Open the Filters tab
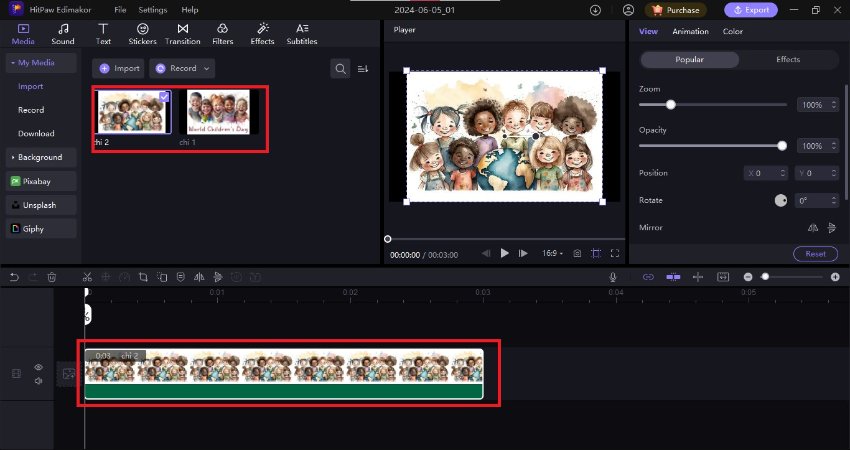This screenshot has width=850, height=450. point(222,34)
